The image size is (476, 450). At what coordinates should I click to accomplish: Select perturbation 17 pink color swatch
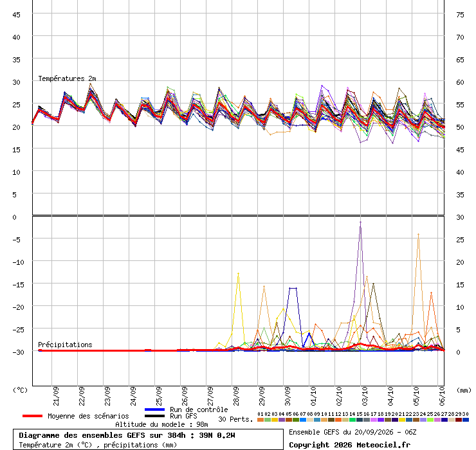pos(374,420)
